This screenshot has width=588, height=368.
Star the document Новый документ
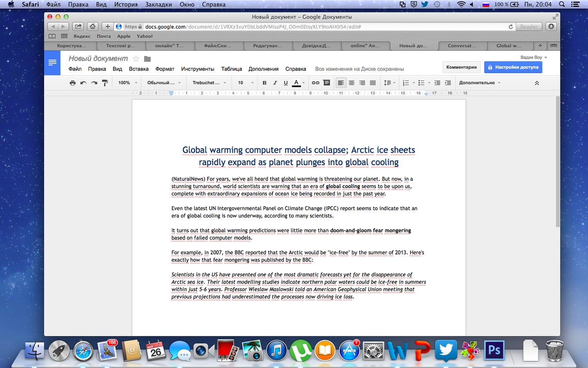click(x=136, y=59)
